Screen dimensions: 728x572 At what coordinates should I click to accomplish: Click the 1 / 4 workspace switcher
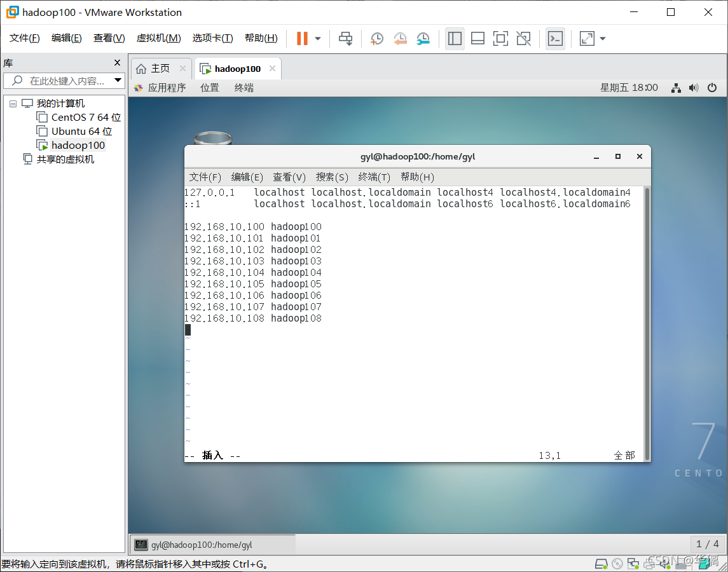point(708,543)
